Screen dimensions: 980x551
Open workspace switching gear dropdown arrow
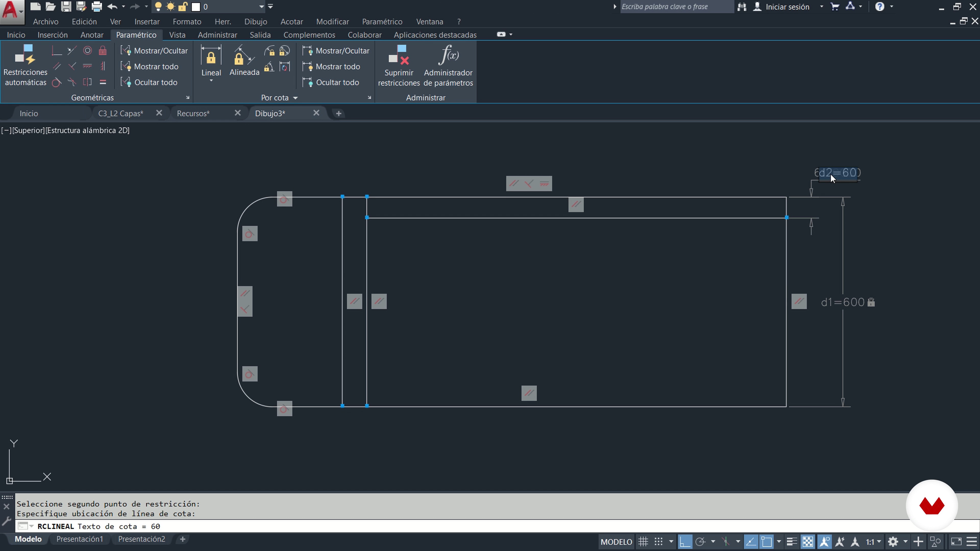(905, 542)
